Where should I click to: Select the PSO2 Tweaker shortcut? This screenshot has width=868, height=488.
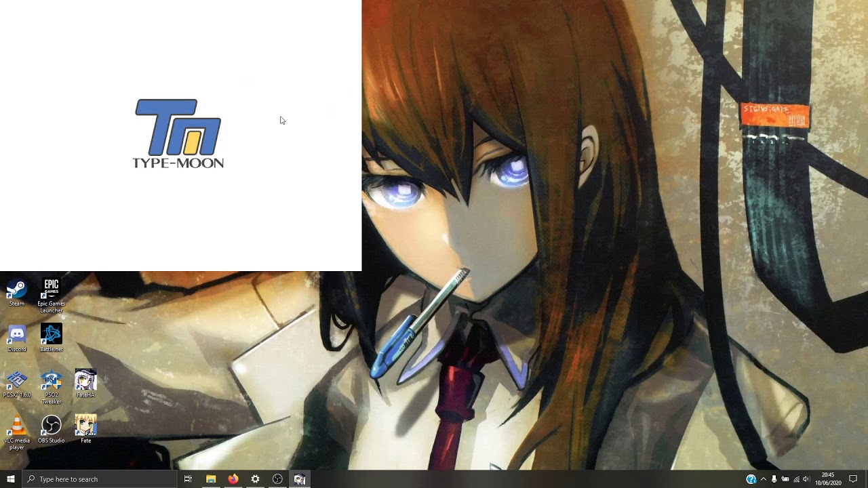(52, 387)
